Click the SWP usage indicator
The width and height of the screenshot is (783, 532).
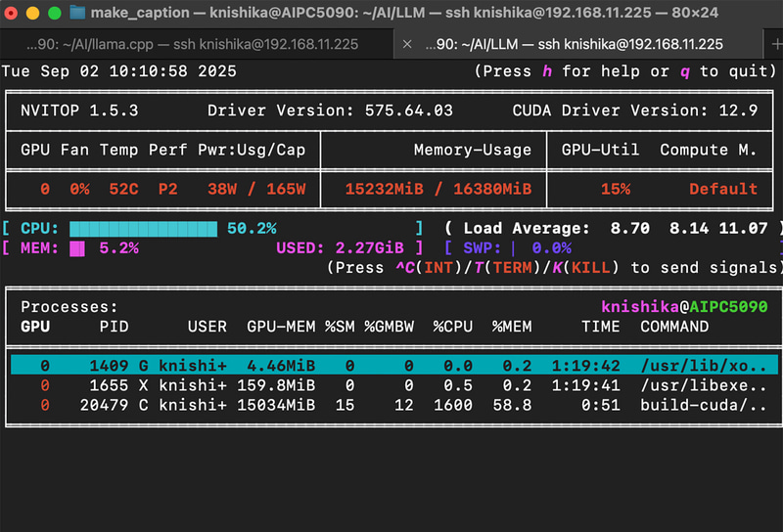click(x=518, y=248)
